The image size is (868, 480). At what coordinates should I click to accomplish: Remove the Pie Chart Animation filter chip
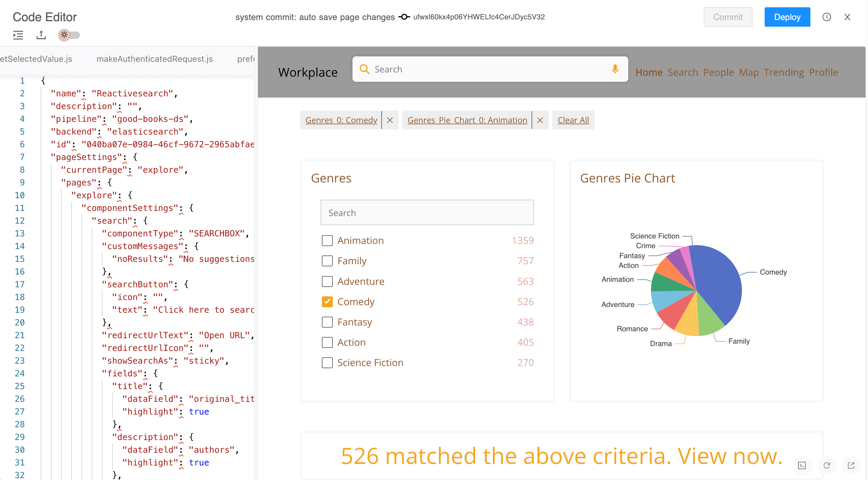540,120
